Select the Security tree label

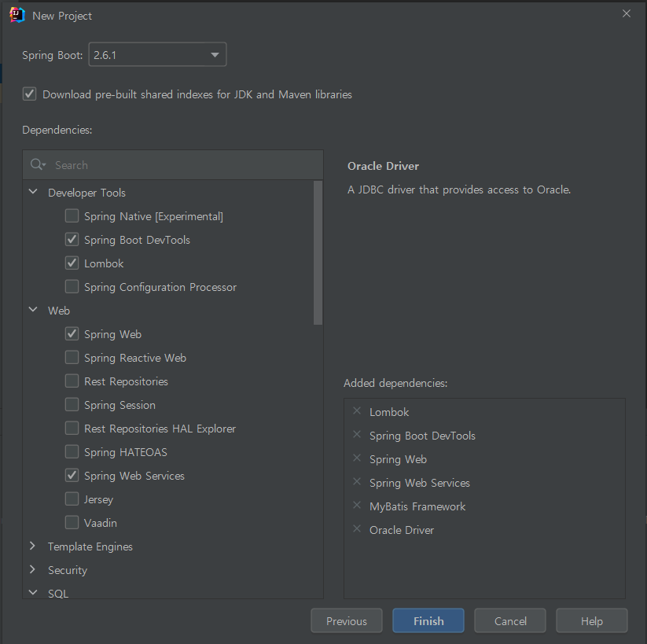[x=68, y=570]
